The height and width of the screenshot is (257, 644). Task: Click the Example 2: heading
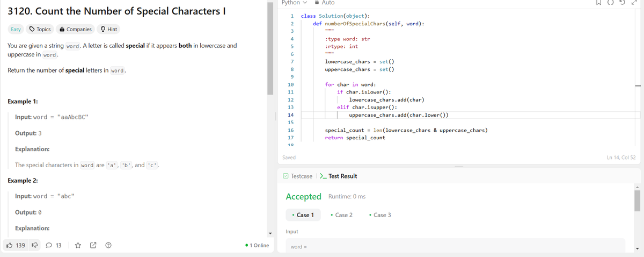click(23, 181)
